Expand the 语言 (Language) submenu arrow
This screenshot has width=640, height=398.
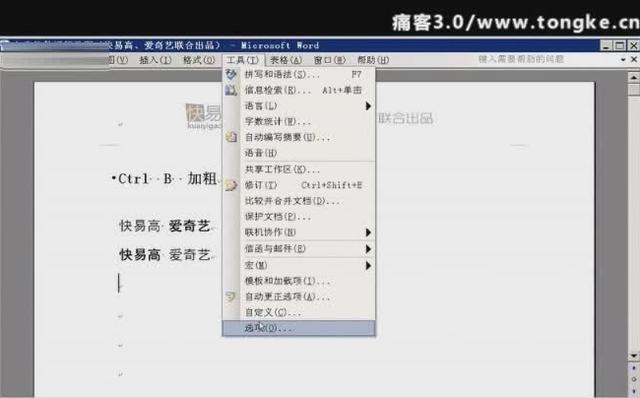coord(368,106)
